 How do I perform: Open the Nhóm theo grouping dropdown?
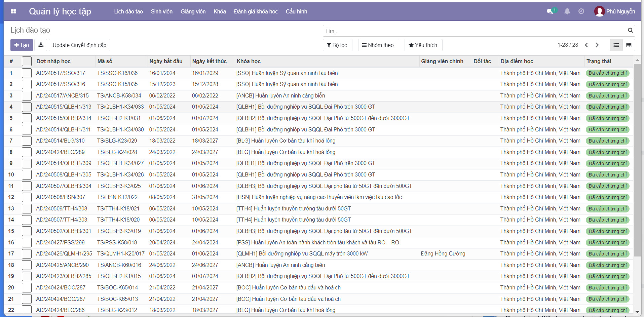tap(378, 45)
